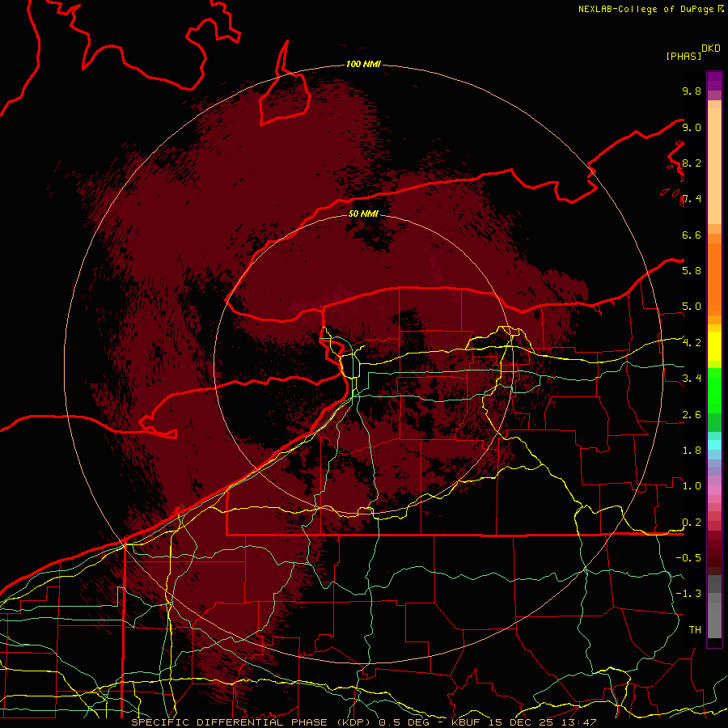The width and height of the screenshot is (728, 728).
Task: Click the bright yellow band of the color bar
Action: (714, 346)
